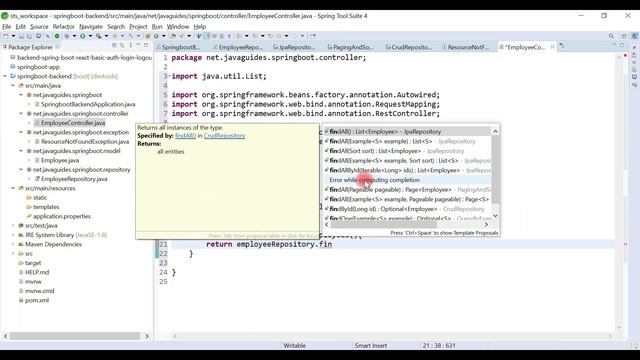Image resolution: width=640 pixels, height=360 pixels.
Task: Select application.properties in the tree
Action: pos(61,216)
